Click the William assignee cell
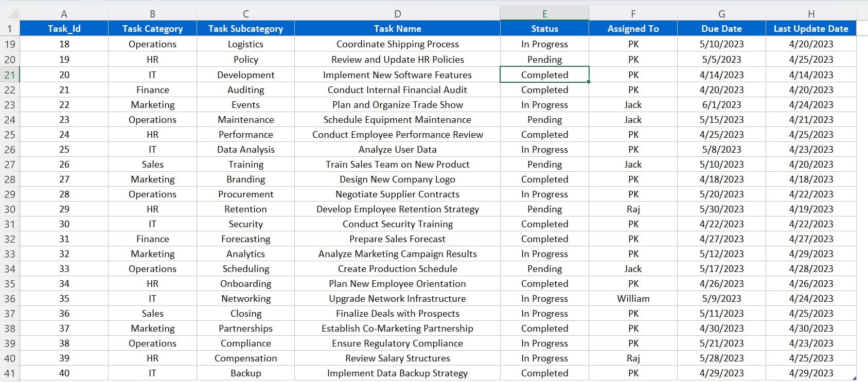Screen dimensions: 868x382 [x=633, y=299]
